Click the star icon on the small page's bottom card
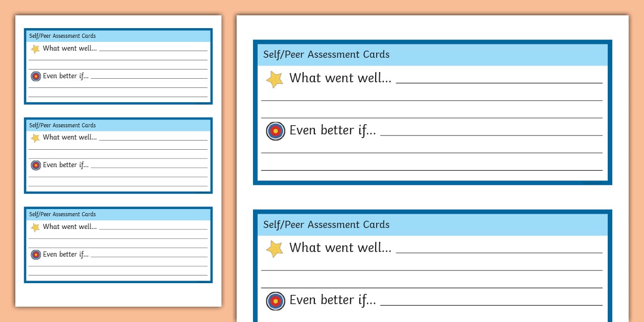This screenshot has height=322, width=644. [35, 227]
